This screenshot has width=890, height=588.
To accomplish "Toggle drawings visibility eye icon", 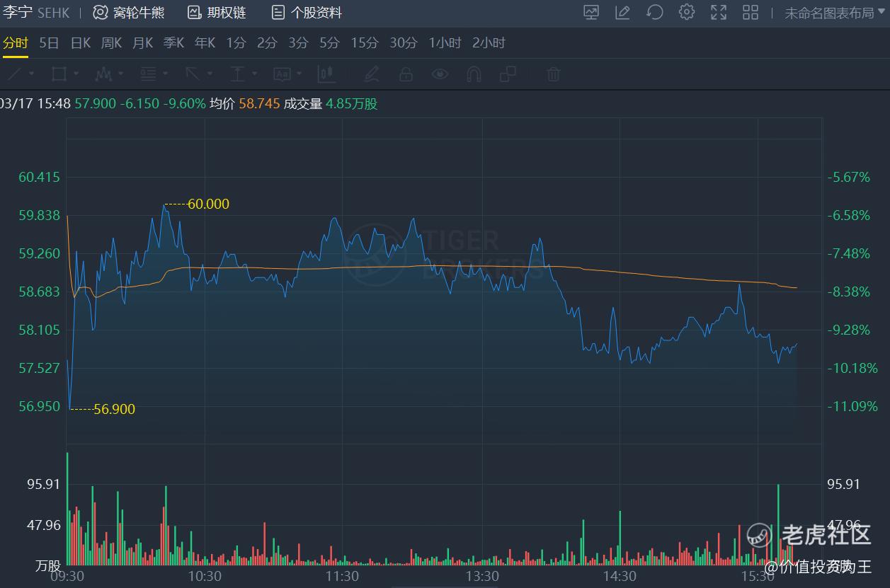I will (440, 74).
